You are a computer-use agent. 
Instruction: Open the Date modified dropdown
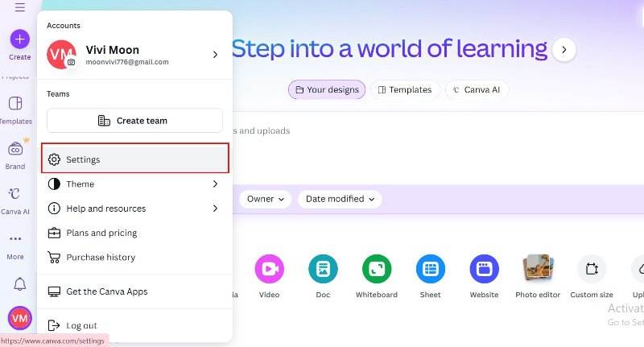[x=339, y=199]
